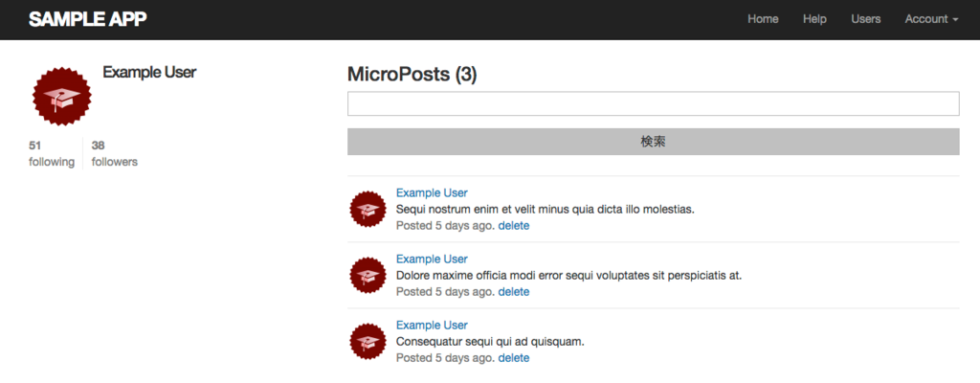The width and height of the screenshot is (980, 383).
Task: Open Example User link above 'Consequatur sequi' post
Action: click(432, 326)
